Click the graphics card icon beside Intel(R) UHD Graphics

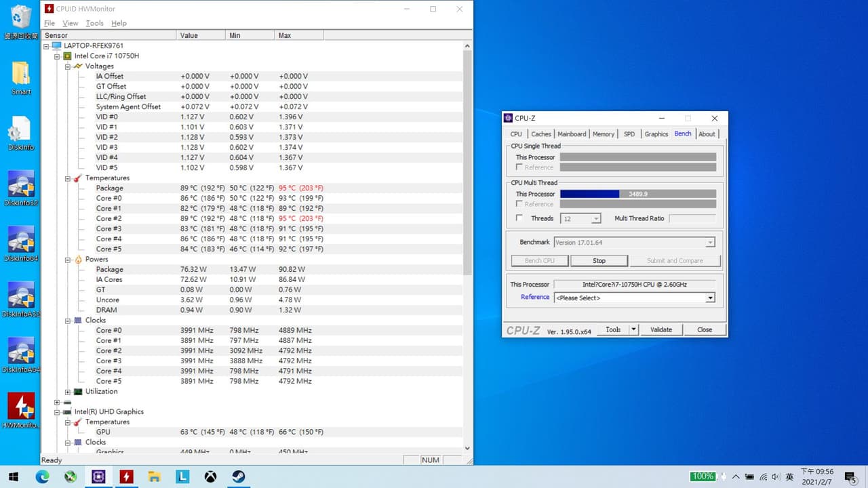68,412
